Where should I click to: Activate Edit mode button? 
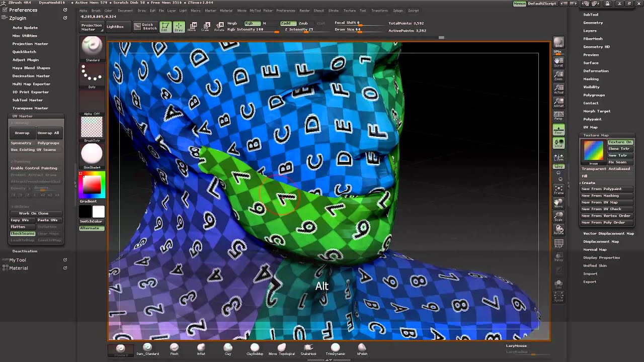tap(165, 27)
